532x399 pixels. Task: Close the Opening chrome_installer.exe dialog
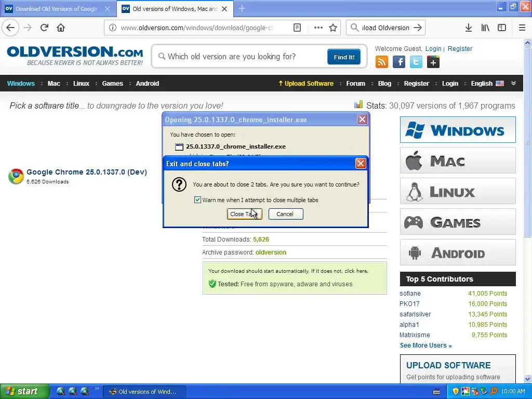point(362,119)
